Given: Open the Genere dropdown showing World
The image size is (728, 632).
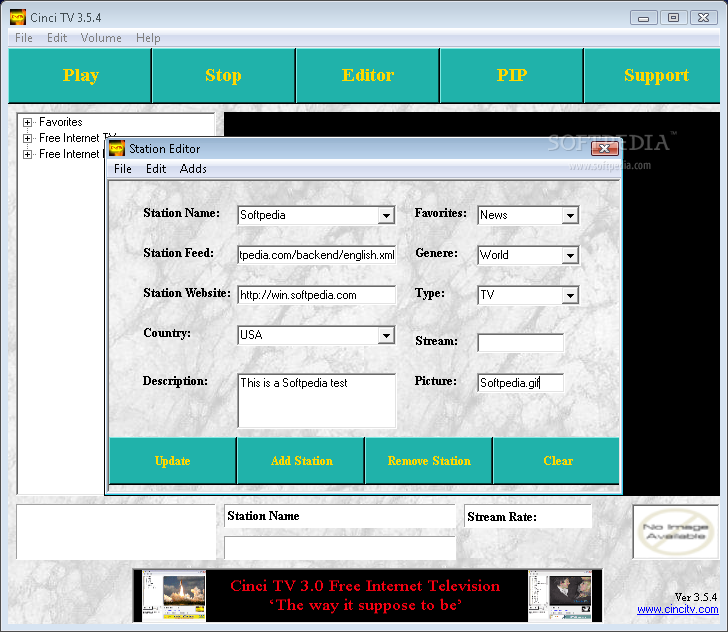Looking at the screenshot, I should (x=570, y=255).
